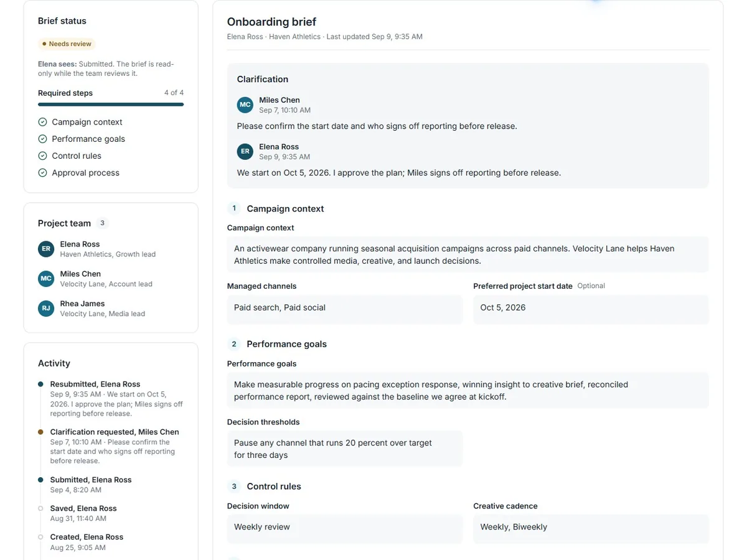
Task: Click Rhea James name in Project team
Action: (82, 304)
